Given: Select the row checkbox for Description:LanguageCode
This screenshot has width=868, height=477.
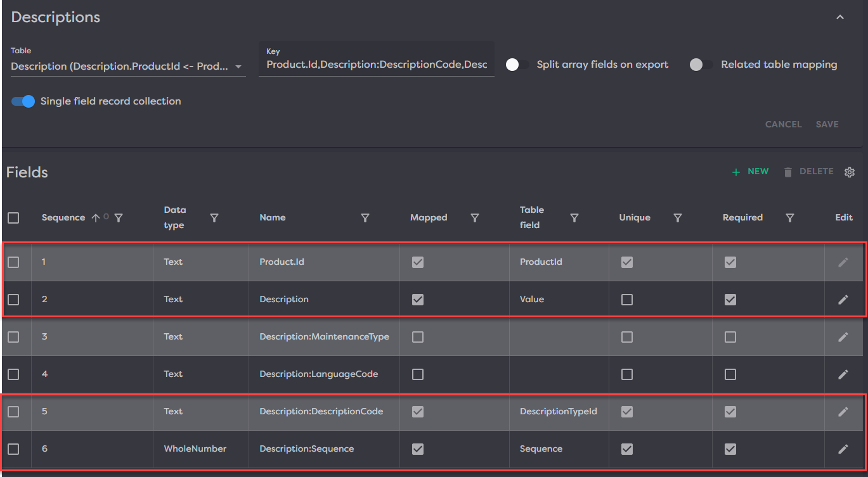Looking at the screenshot, I should pos(13,374).
